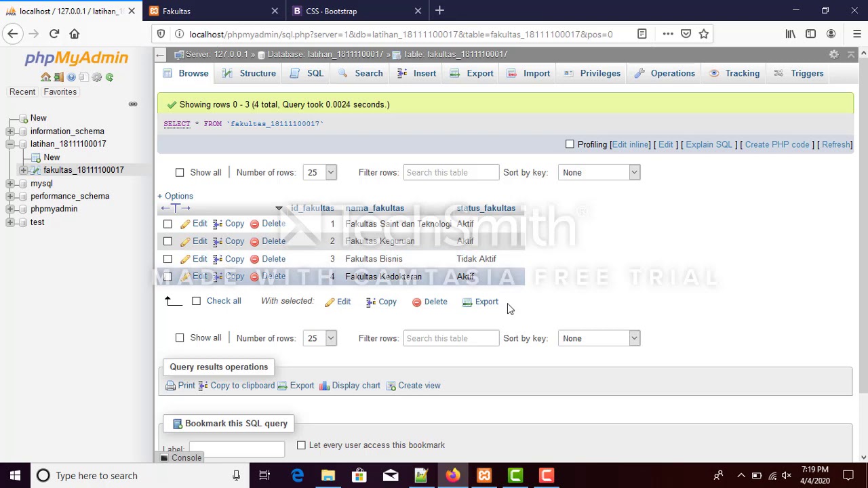
Task: Open navigation panel settings gear icon
Action: click(x=96, y=77)
